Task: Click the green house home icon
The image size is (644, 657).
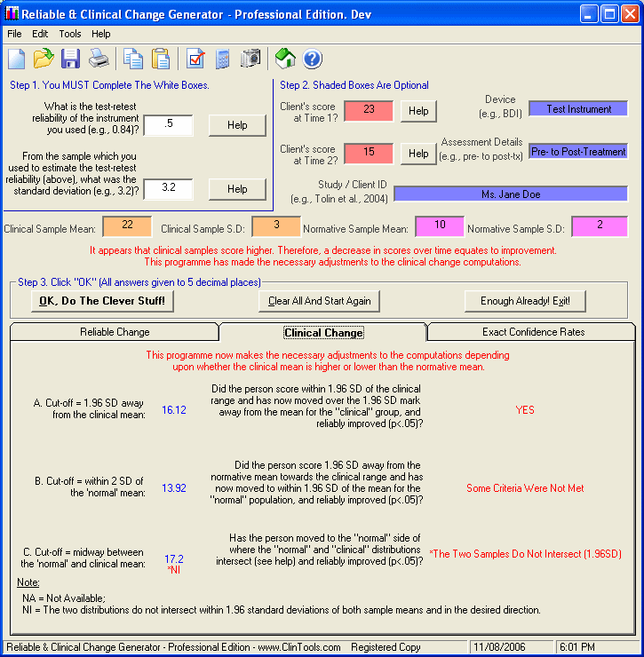Action: [285, 59]
